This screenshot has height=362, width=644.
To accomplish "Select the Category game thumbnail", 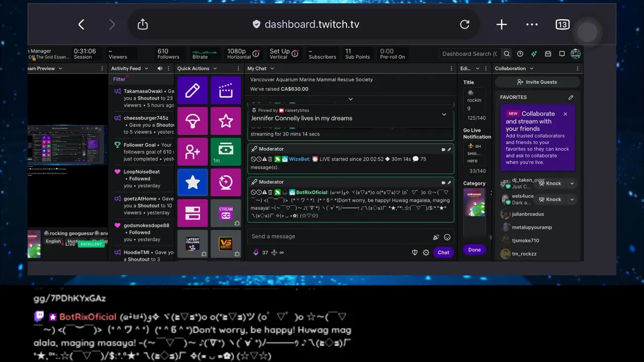I will pyautogui.click(x=474, y=204).
